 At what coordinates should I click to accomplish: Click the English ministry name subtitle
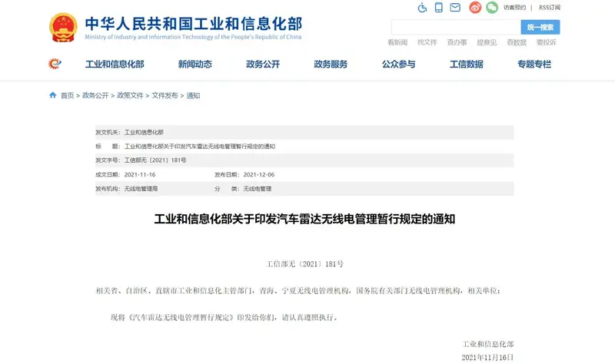(193, 37)
